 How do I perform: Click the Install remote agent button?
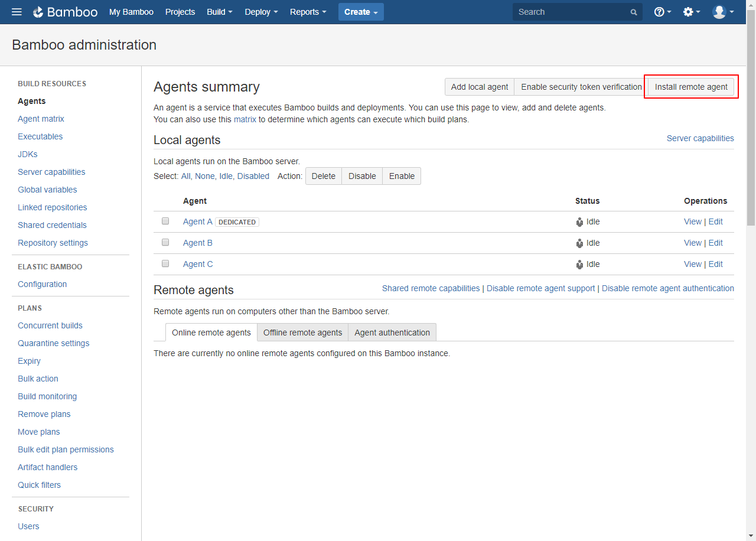(691, 87)
